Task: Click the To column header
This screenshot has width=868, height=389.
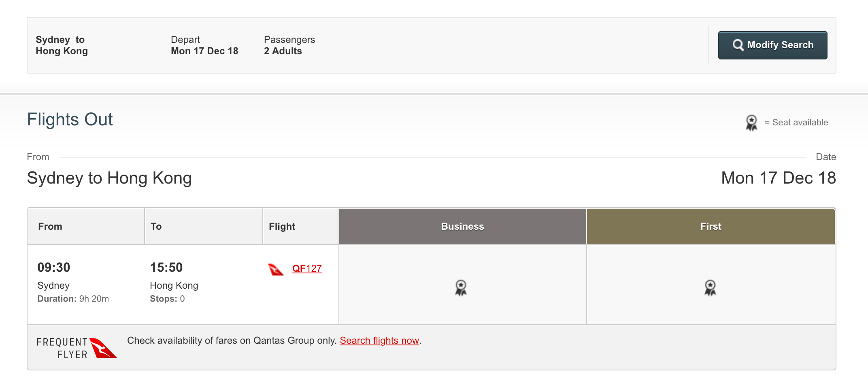Action: [156, 226]
